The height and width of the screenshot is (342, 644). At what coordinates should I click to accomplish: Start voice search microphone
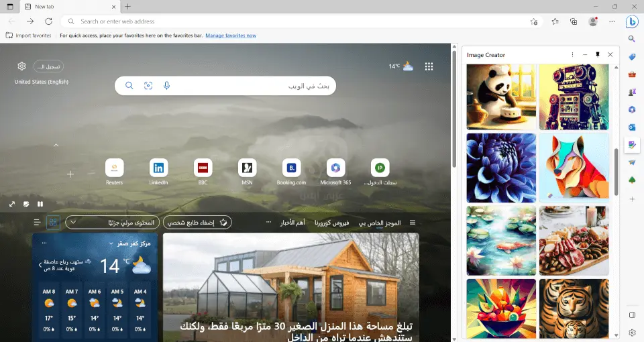click(166, 85)
